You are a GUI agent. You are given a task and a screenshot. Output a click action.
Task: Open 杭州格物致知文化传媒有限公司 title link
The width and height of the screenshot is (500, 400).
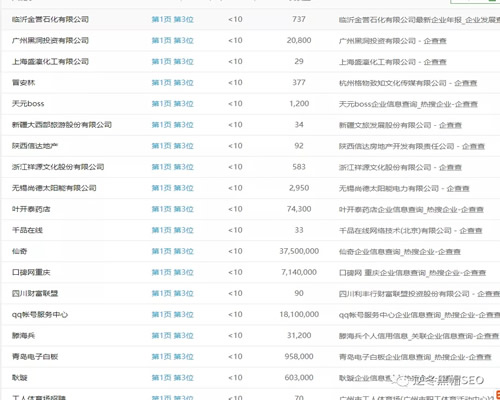(408, 83)
